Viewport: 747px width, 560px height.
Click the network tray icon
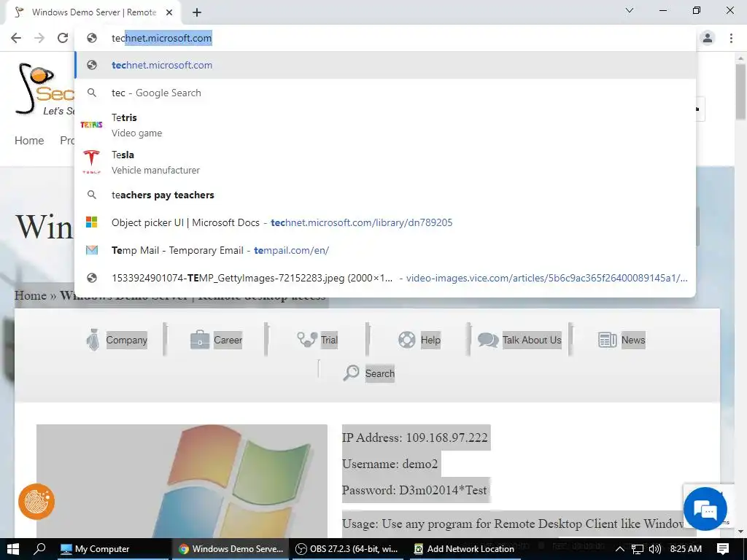pyautogui.click(x=638, y=549)
